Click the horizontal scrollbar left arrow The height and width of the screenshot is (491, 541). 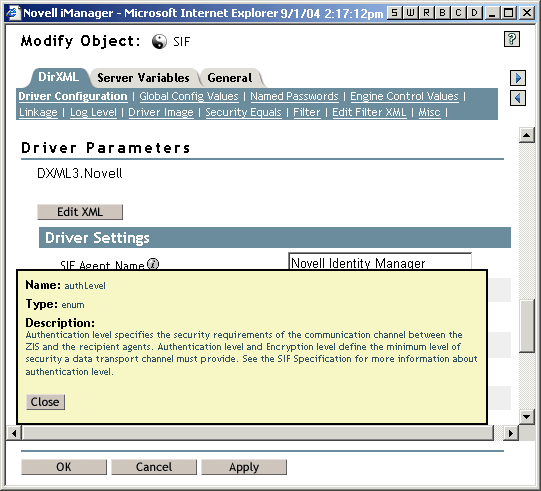14,433
